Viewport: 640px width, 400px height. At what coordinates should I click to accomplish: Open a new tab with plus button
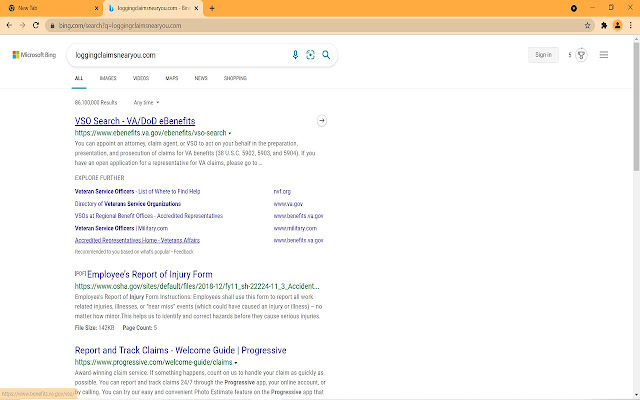click(x=212, y=7)
